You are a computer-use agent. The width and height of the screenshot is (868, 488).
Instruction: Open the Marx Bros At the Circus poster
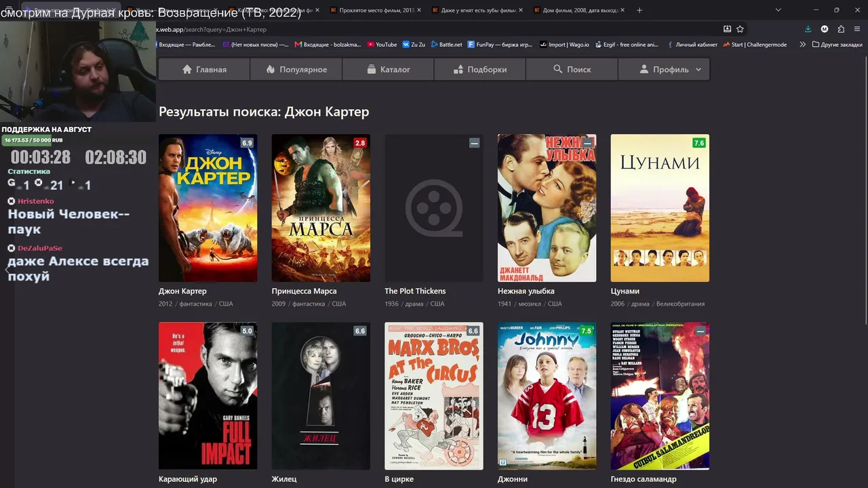(x=434, y=396)
